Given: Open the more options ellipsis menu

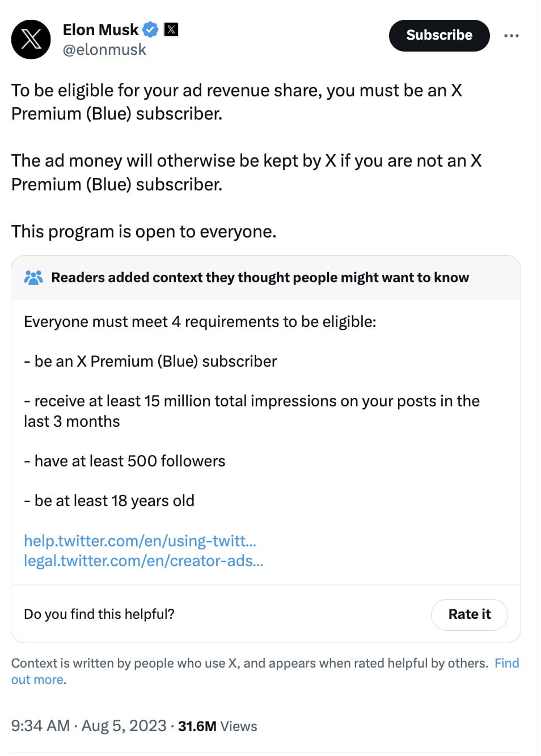Looking at the screenshot, I should [x=512, y=35].
